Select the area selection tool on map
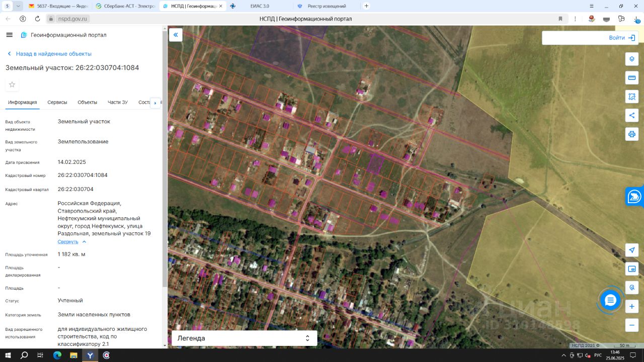 click(632, 97)
